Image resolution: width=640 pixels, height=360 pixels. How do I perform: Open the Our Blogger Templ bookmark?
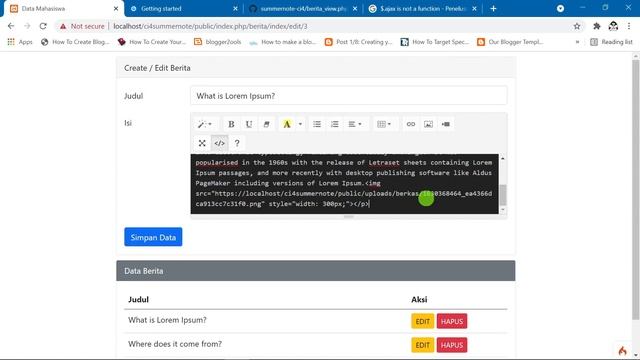(x=510, y=42)
